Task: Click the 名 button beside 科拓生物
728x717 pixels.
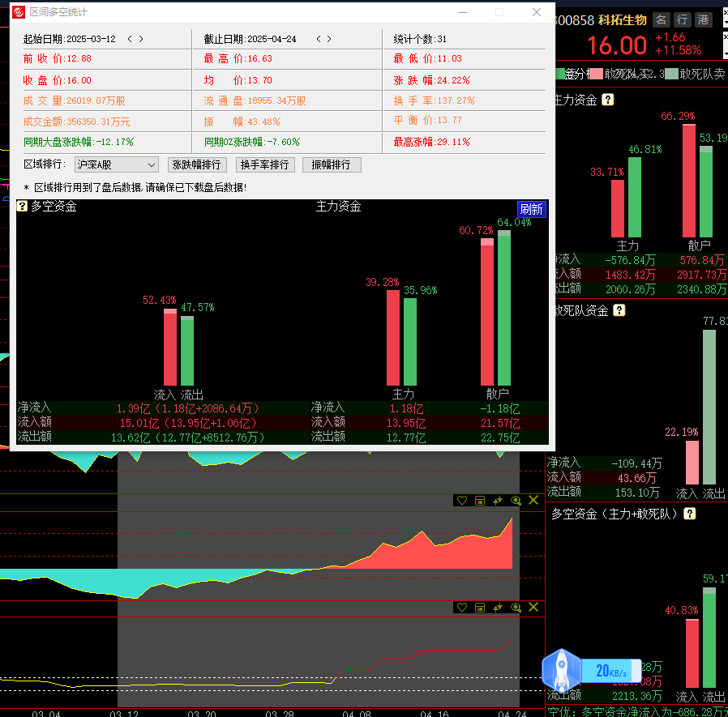Action: coord(662,20)
